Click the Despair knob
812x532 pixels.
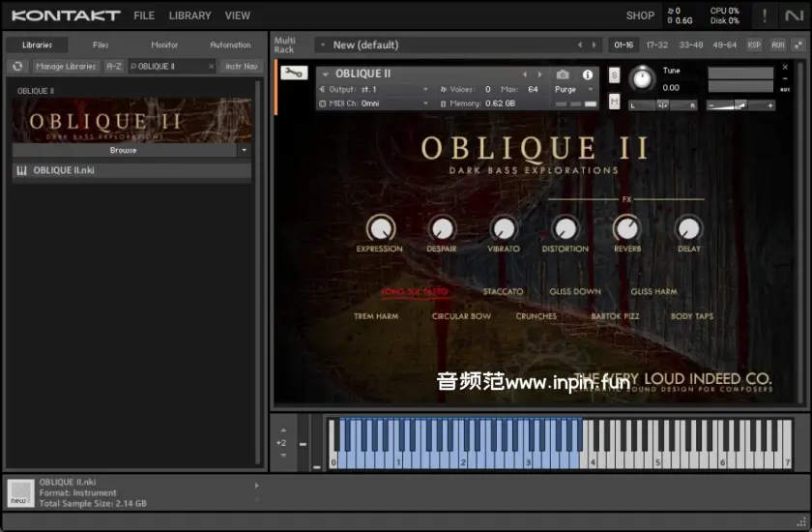point(442,228)
